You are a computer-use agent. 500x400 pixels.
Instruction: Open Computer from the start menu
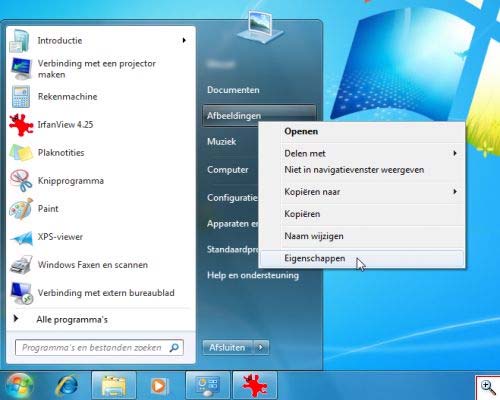click(x=228, y=170)
